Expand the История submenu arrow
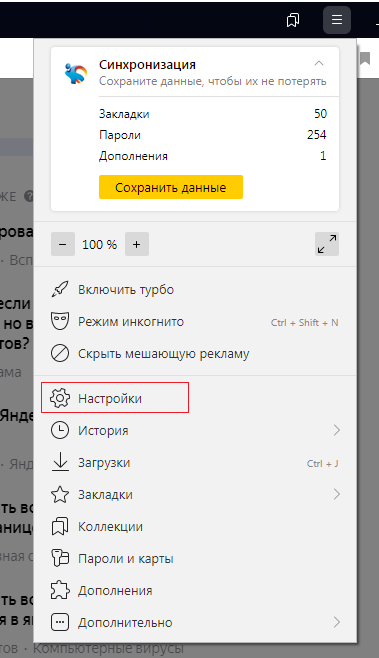This screenshot has width=379, height=658. click(336, 430)
